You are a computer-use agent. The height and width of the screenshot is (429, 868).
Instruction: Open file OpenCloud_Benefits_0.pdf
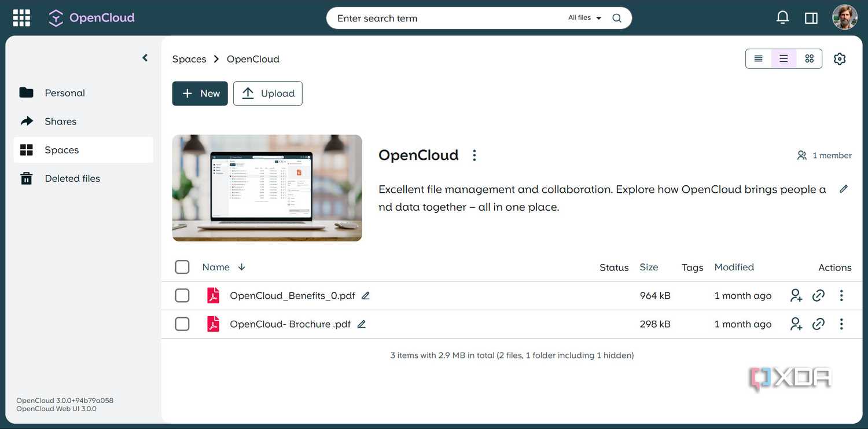pyautogui.click(x=292, y=295)
